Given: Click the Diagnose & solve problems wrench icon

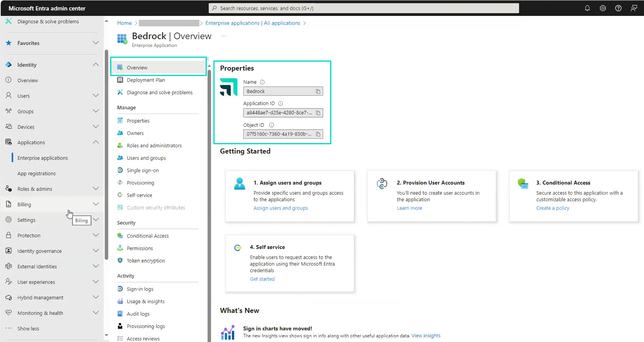Looking at the screenshot, I should 9,21.
